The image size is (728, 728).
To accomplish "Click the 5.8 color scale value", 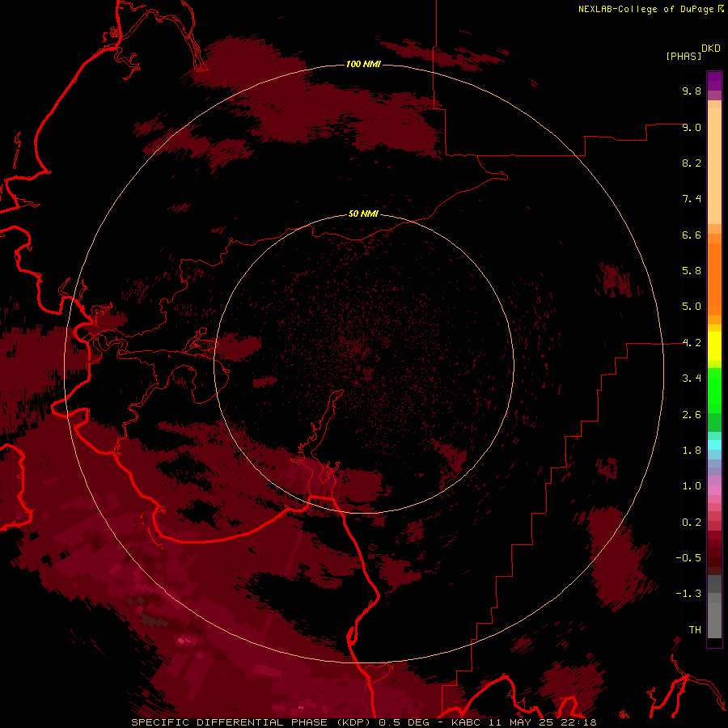I will click(x=692, y=271).
